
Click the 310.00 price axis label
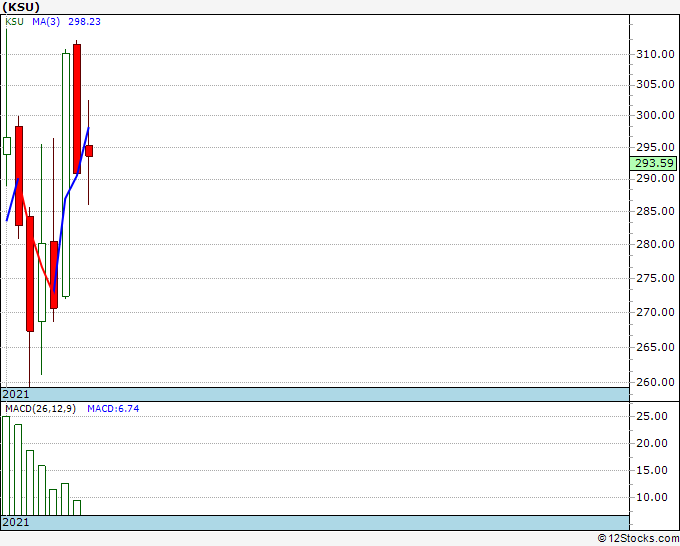[x=655, y=54]
